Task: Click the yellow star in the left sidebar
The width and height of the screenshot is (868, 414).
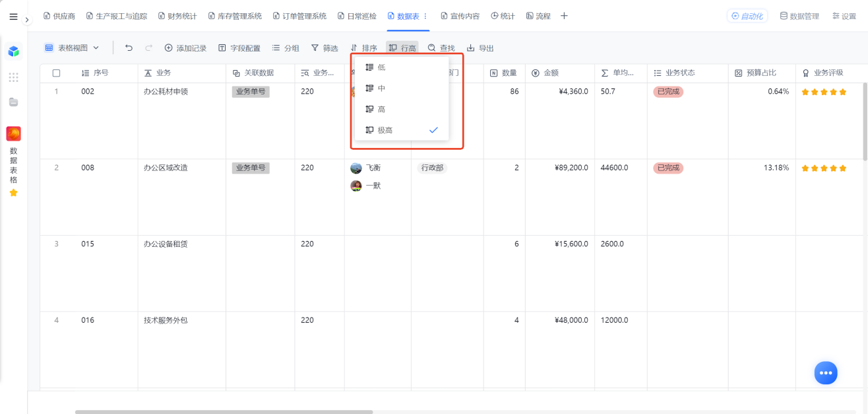Action: pyautogui.click(x=14, y=193)
